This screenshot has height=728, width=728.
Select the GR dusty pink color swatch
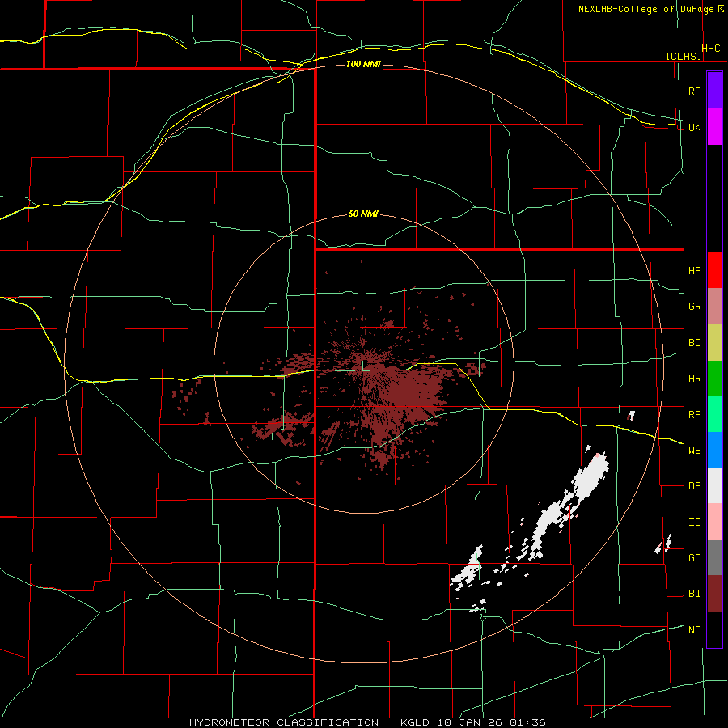pos(714,307)
